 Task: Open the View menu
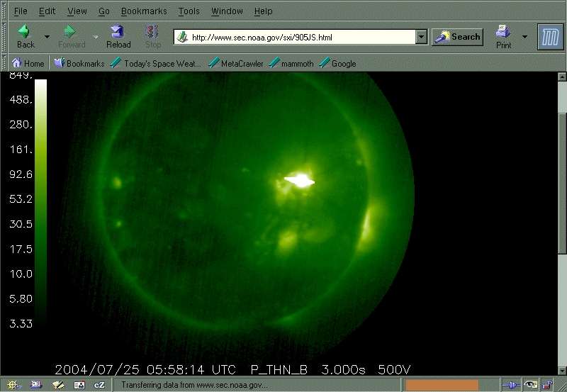tap(77, 11)
